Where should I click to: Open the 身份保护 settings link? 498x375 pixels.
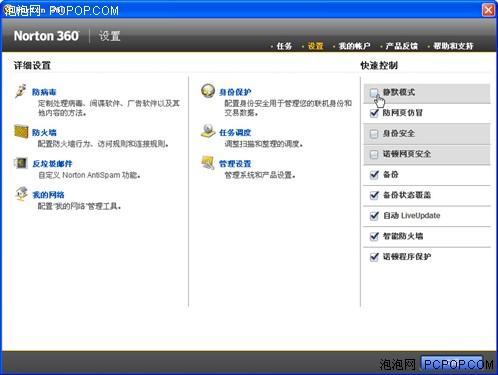pos(235,92)
